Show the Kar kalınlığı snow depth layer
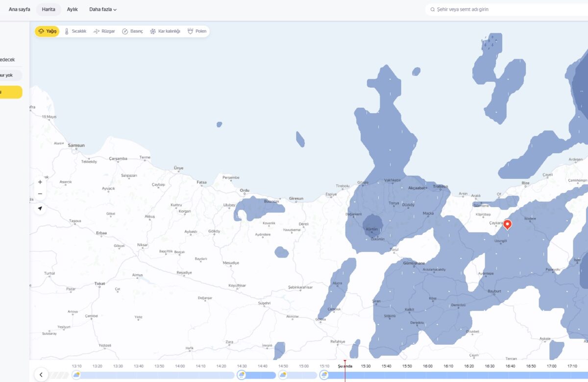588x382 pixels. 167,31
